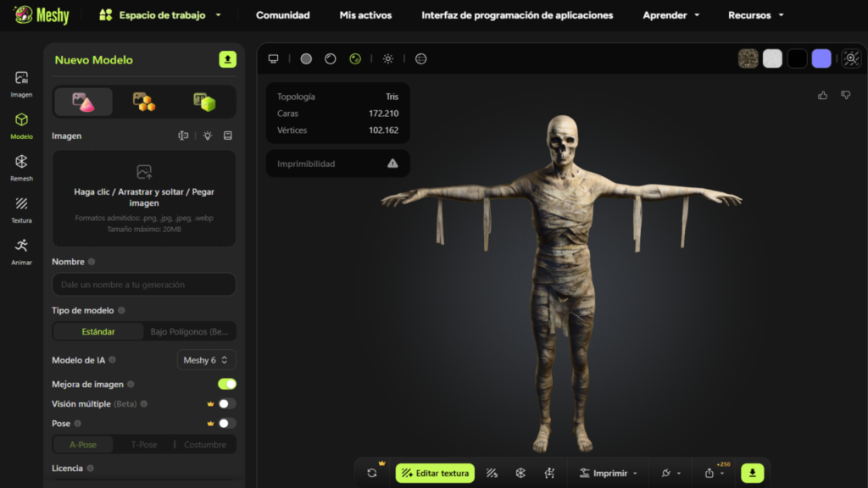Click the lightbulb icon in Imagen header

(208, 136)
